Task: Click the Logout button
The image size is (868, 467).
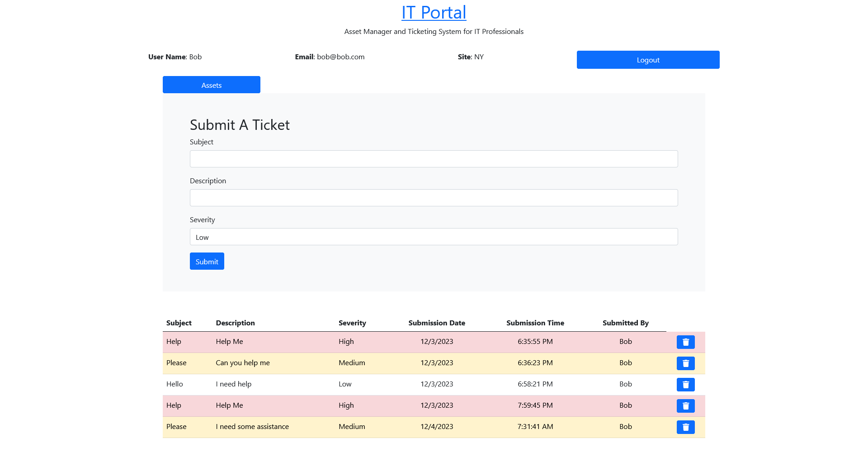Action: click(x=647, y=59)
